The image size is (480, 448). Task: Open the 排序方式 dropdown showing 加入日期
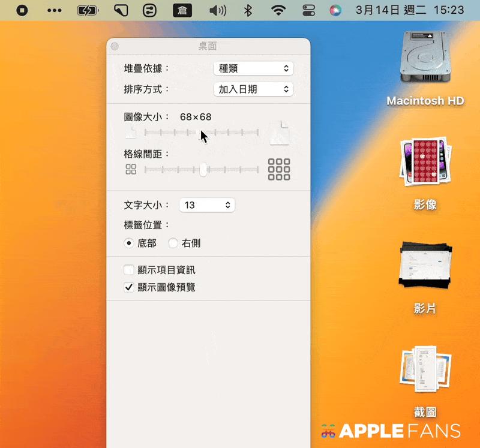[253, 89]
